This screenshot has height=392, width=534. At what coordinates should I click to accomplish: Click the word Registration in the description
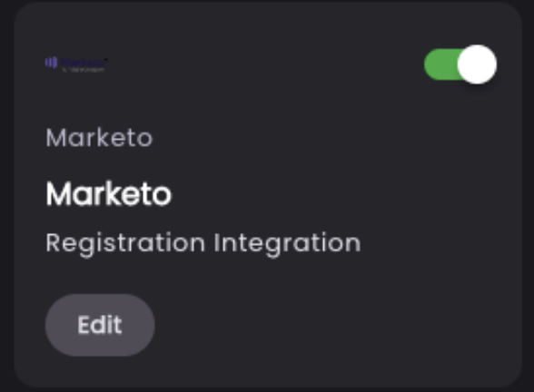pyautogui.click(x=125, y=244)
